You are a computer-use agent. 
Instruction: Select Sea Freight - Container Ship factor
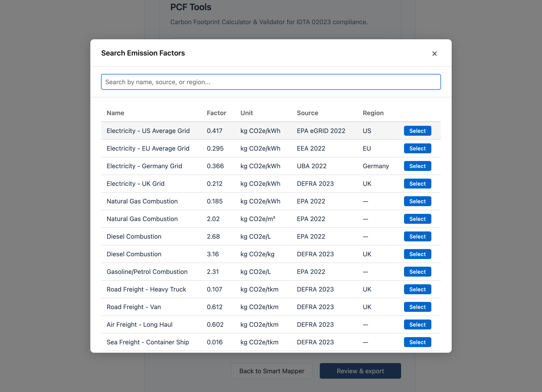click(417, 342)
